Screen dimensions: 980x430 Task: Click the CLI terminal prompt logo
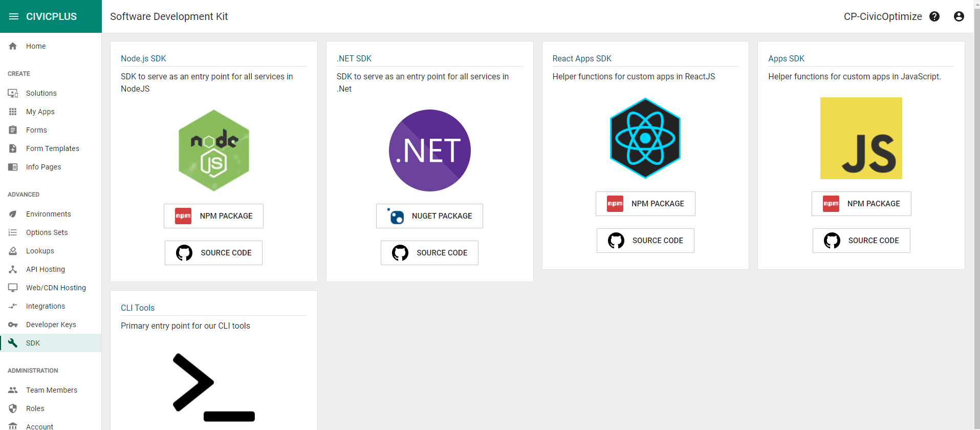[214, 388]
